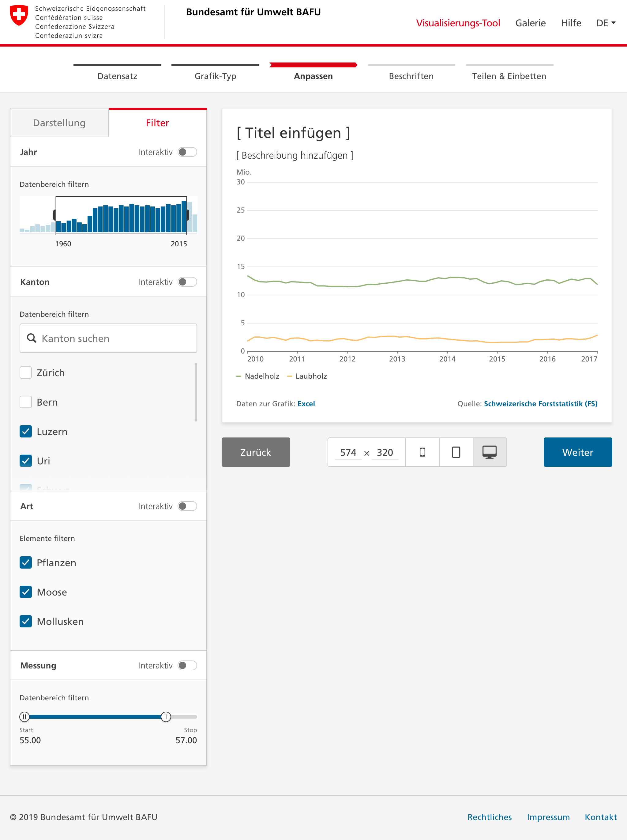Click the right handle of the Messung slider
The width and height of the screenshot is (627, 840).
click(166, 717)
